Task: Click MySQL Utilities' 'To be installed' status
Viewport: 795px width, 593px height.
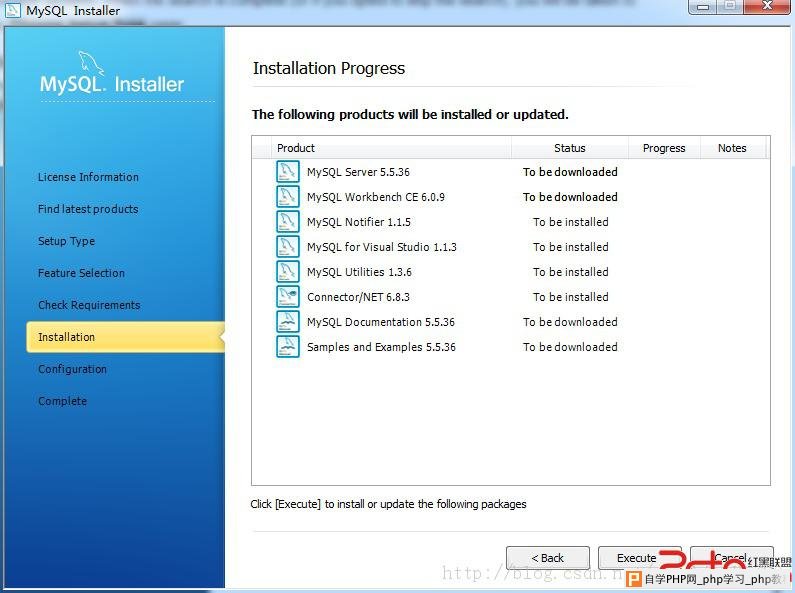Action: coord(571,272)
